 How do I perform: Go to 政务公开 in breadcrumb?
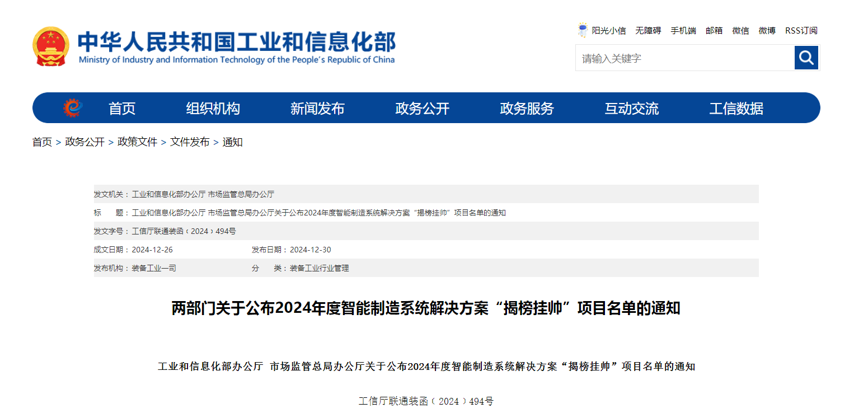[85, 142]
